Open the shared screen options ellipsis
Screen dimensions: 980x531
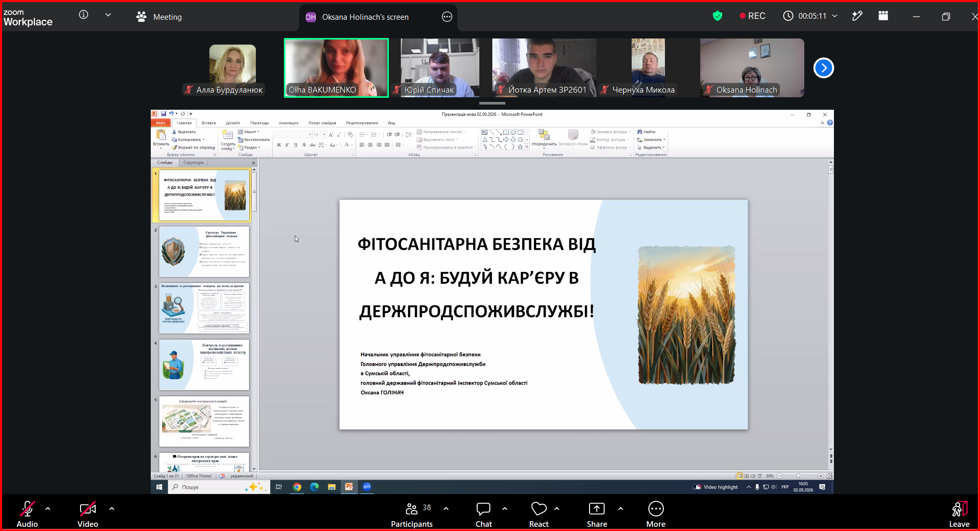click(x=447, y=17)
